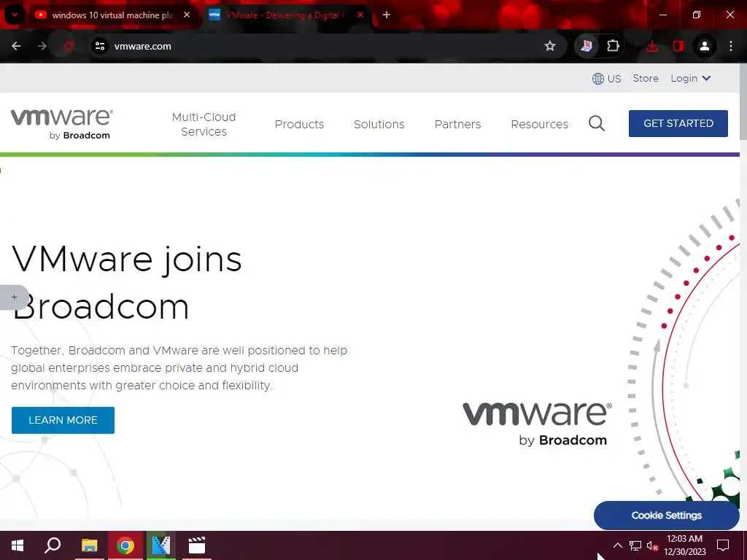This screenshot has height=560, width=747.
Task: Open the Windows Start menu
Action: coord(18,545)
